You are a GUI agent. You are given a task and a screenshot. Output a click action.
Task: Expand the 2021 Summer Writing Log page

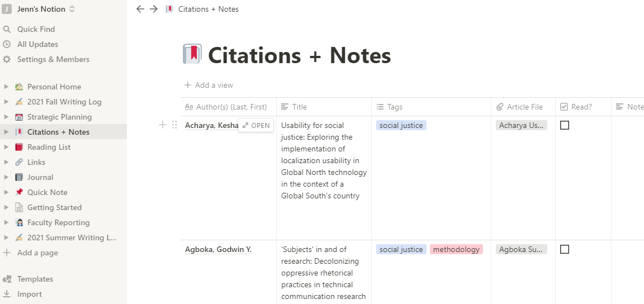(6, 238)
